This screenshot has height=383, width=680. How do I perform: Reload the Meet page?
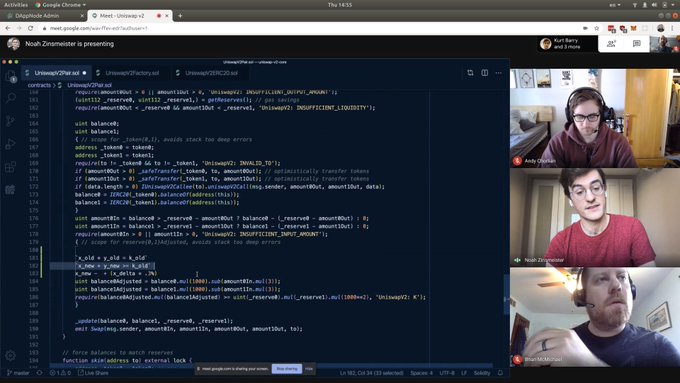point(30,28)
